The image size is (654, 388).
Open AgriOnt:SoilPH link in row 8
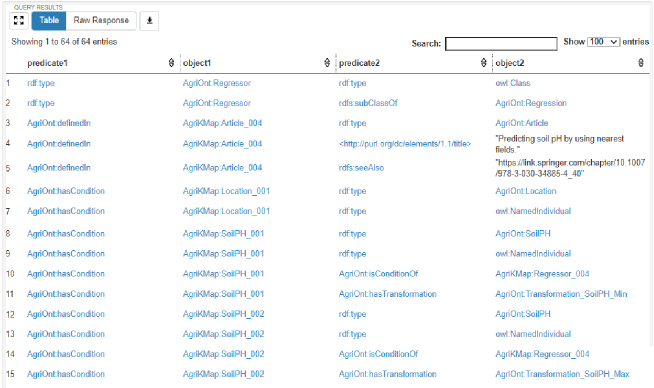tap(523, 234)
